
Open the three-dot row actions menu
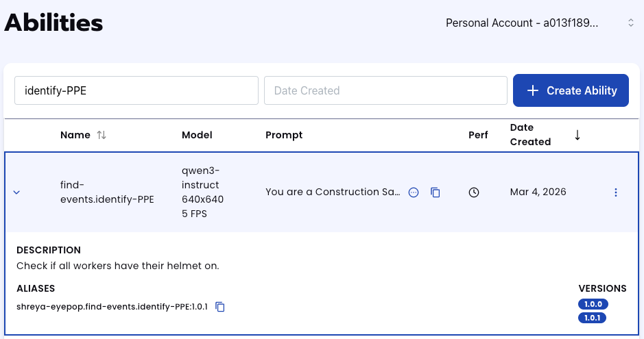616,192
